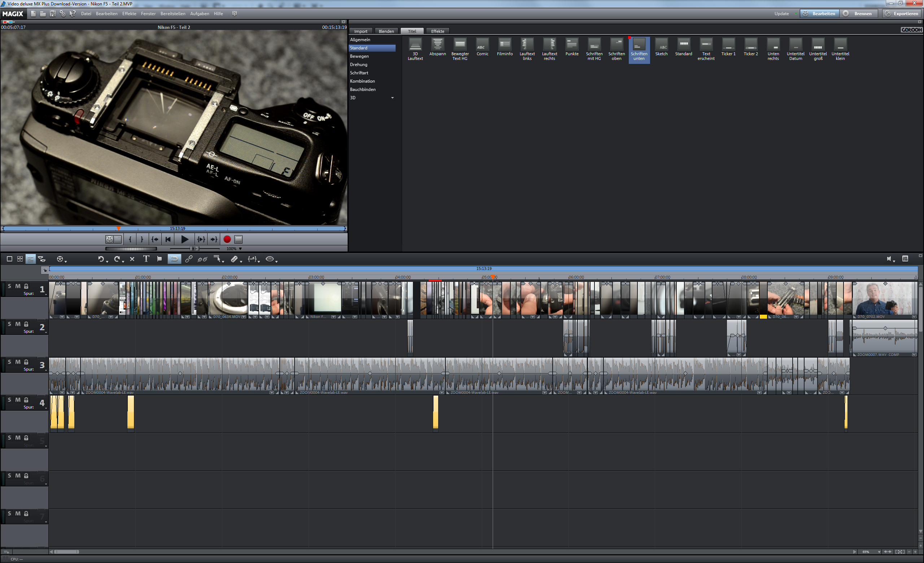
Task: Click the Brennen button
Action: (859, 13)
